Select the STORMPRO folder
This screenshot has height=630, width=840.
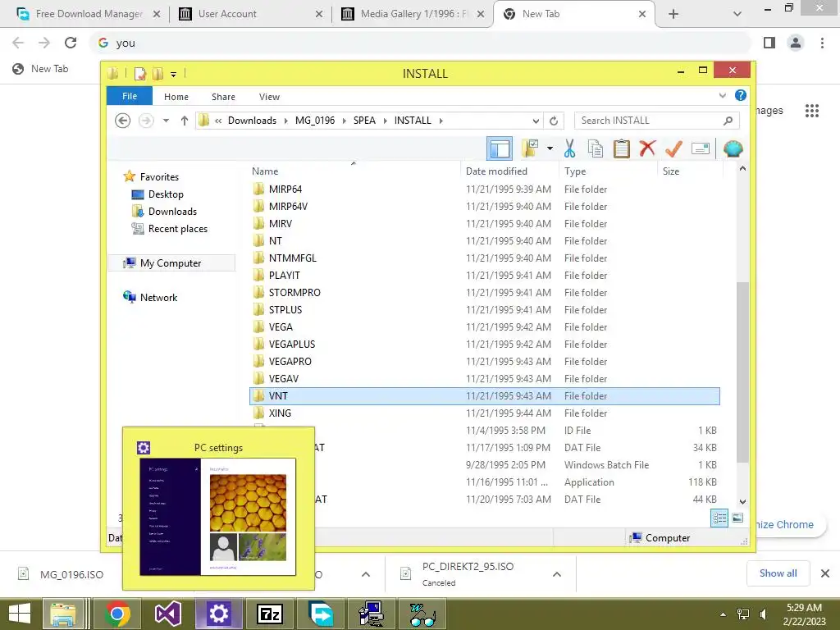click(484, 293)
